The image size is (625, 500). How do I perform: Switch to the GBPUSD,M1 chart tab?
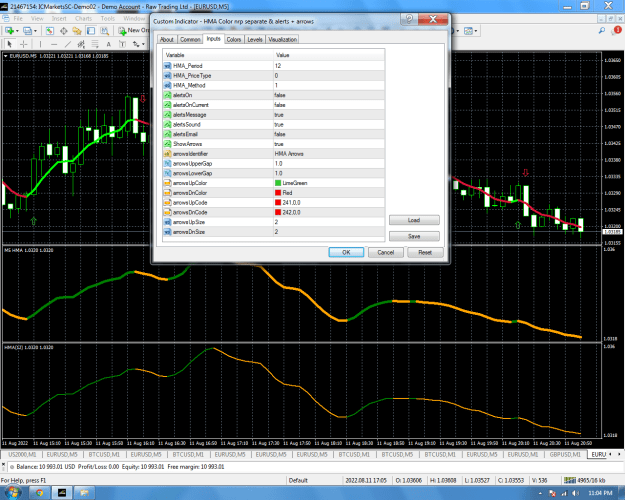click(565, 455)
